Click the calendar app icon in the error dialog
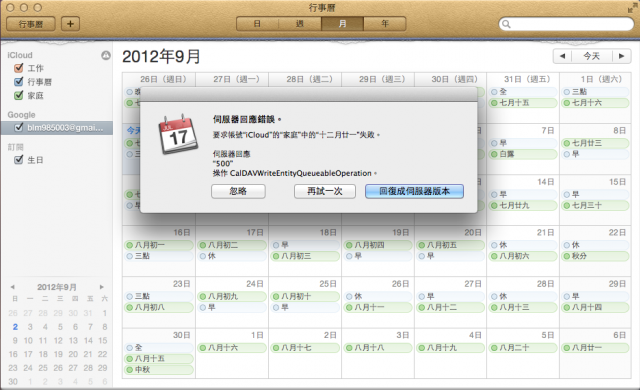The width and height of the screenshot is (640, 390). [178, 134]
